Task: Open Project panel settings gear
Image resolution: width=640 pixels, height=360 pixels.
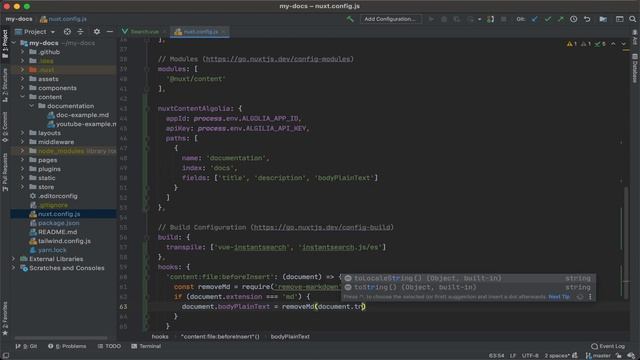Action: pos(97,31)
